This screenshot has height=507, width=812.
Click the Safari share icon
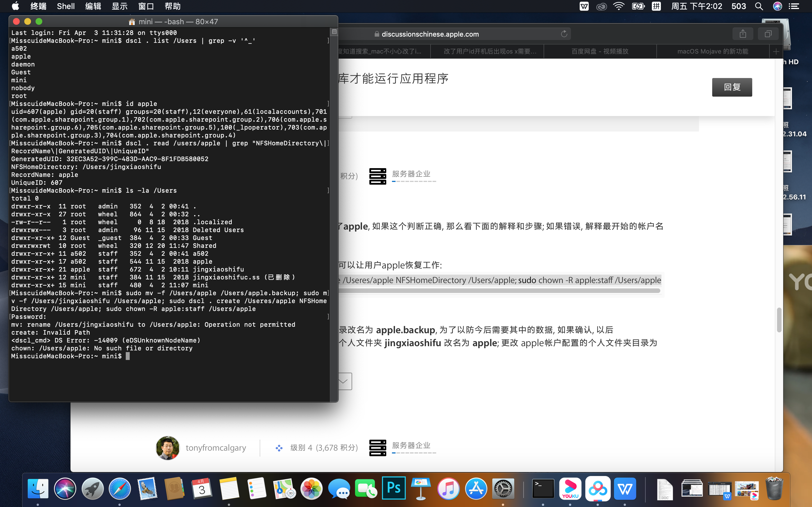pyautogui.click(x=743, y=34)
